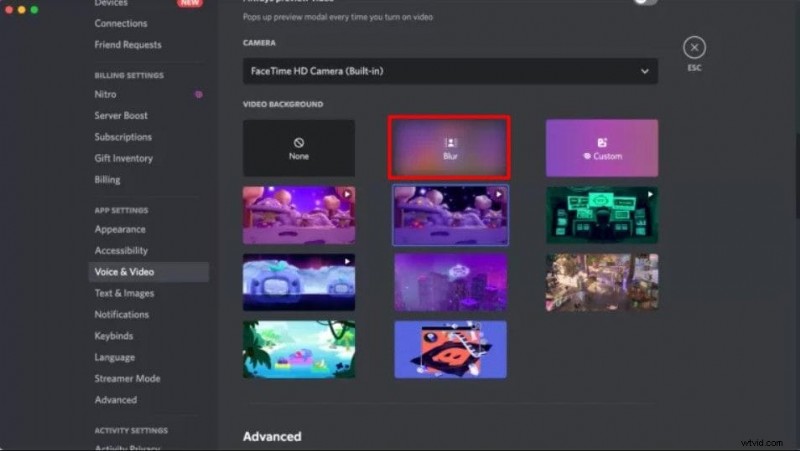Click the green macOS fullscreen button
Screen dimensions: 800x451
[x=34, y=9]
